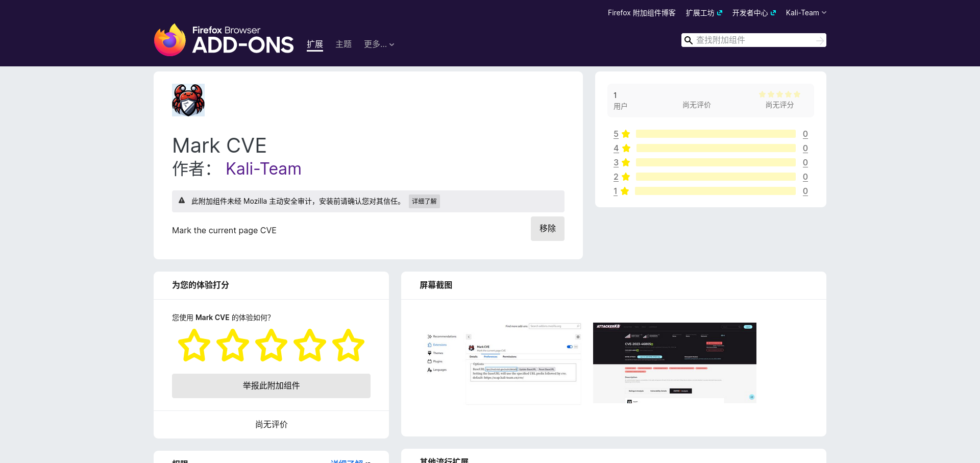The height and width of the screenshot is (463, 980).
Task: Click the 尚无评价 text in summary
Action: [697, 105]
